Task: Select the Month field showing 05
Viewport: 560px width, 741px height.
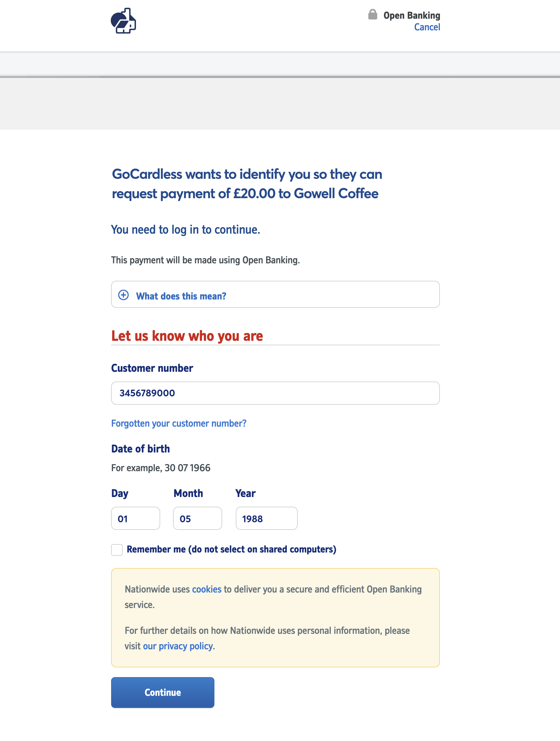Action: [x=197, y=518]
